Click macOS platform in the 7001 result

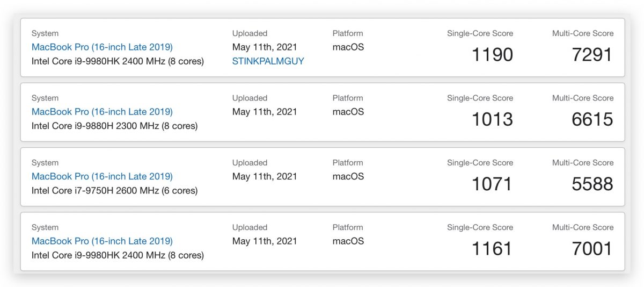pos(348,241)
